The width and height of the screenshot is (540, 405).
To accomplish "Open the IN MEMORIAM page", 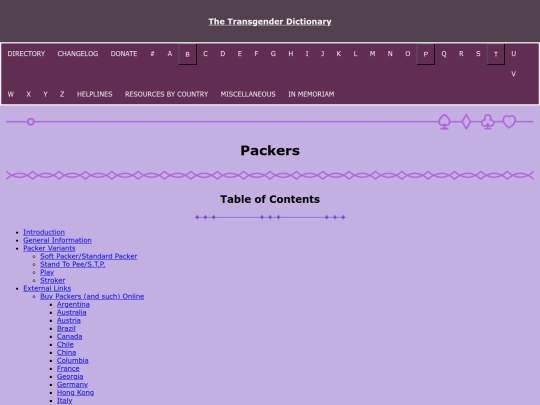I will (311, 94).
